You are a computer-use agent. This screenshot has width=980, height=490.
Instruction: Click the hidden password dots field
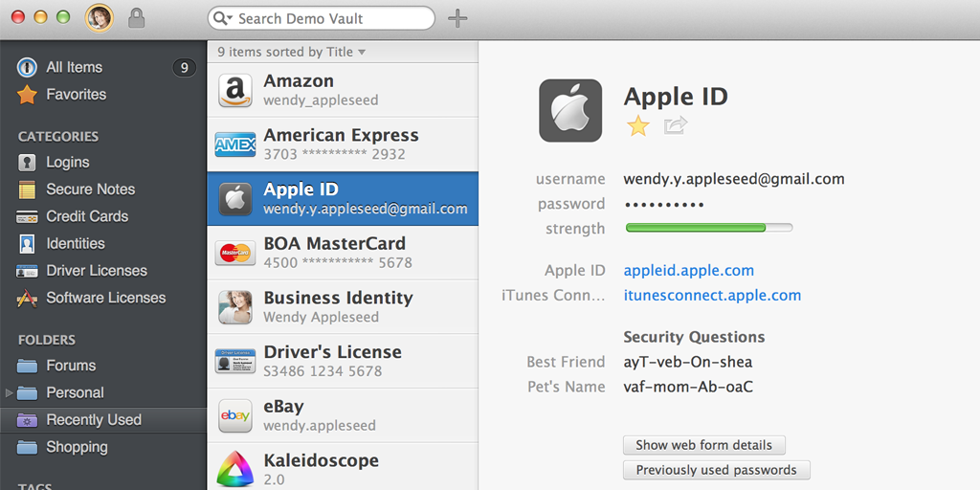(x=664, y=205)
